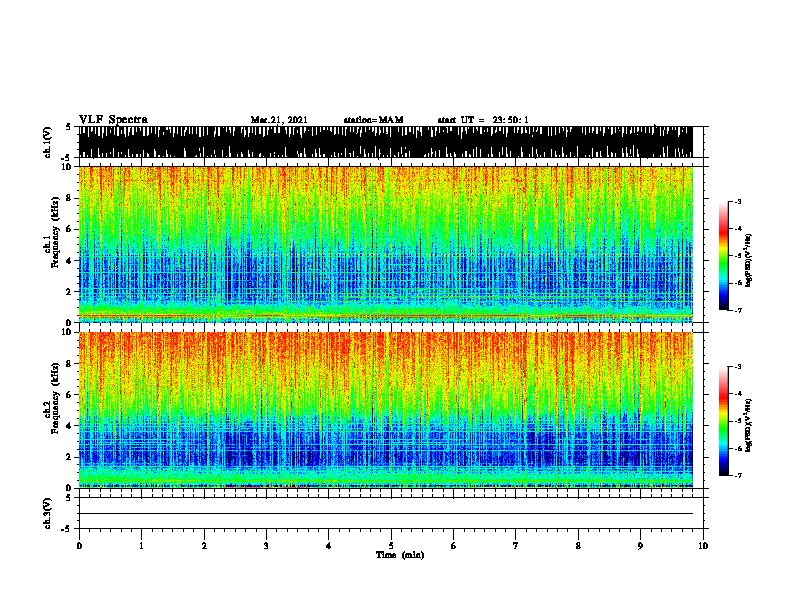Click time axis tick label "8"

tap(578, 546)
